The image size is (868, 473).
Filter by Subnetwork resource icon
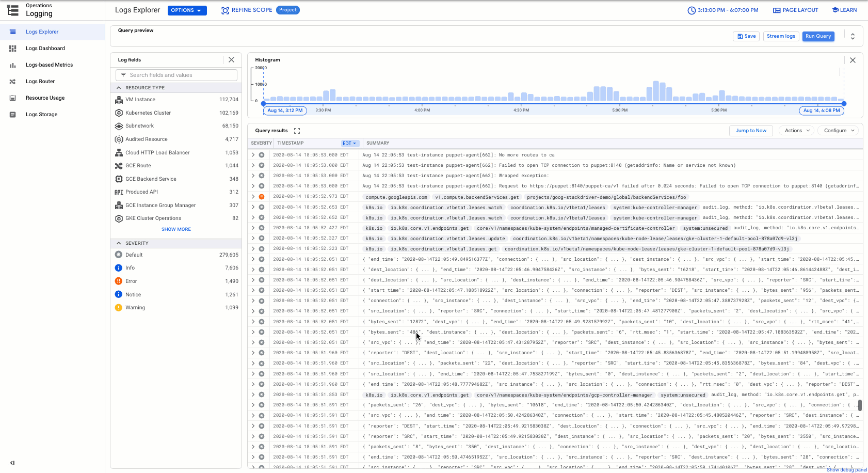pos(119,126)
